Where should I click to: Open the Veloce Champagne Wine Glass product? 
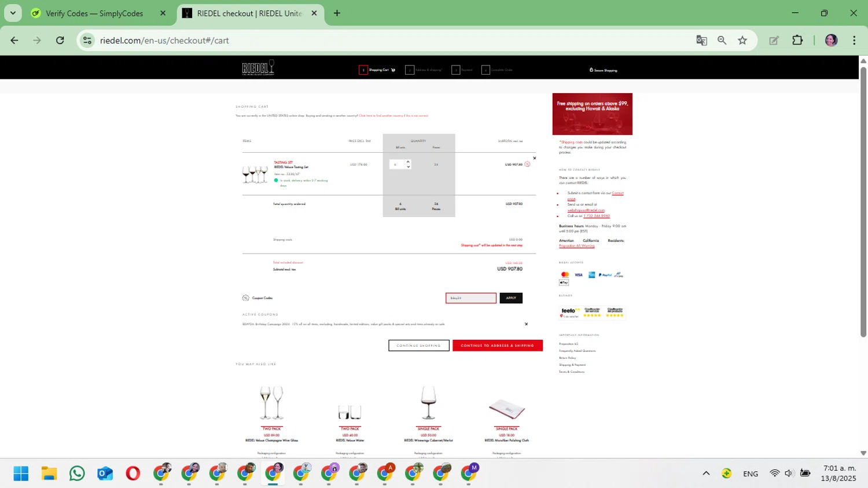point(271,413)
